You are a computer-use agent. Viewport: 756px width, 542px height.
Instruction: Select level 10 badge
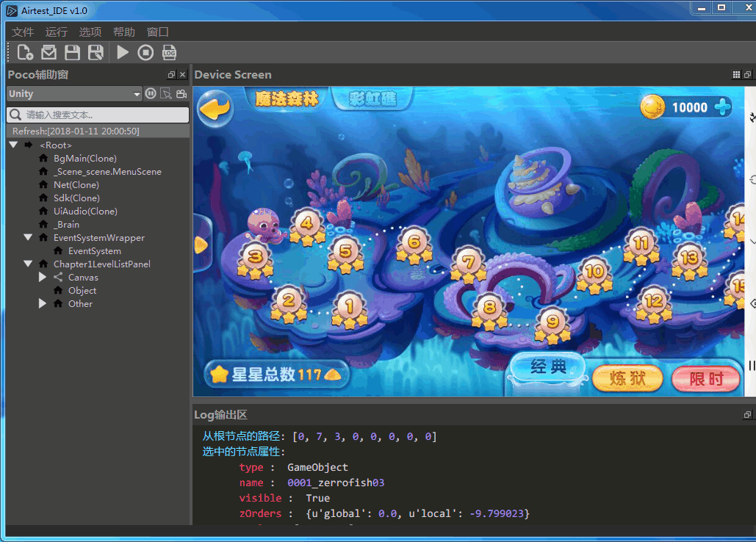594,275
